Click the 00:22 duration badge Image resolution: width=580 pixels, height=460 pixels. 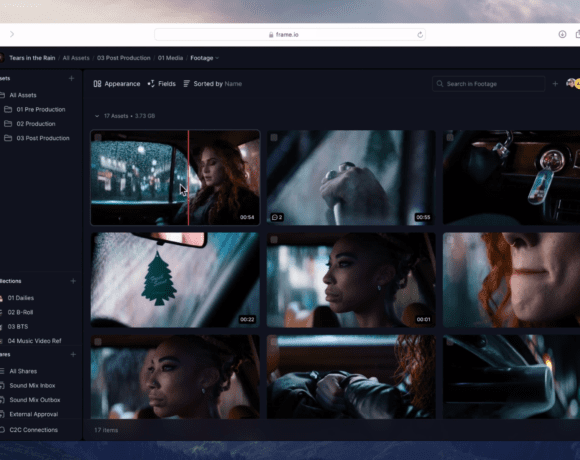coord(247,319)
